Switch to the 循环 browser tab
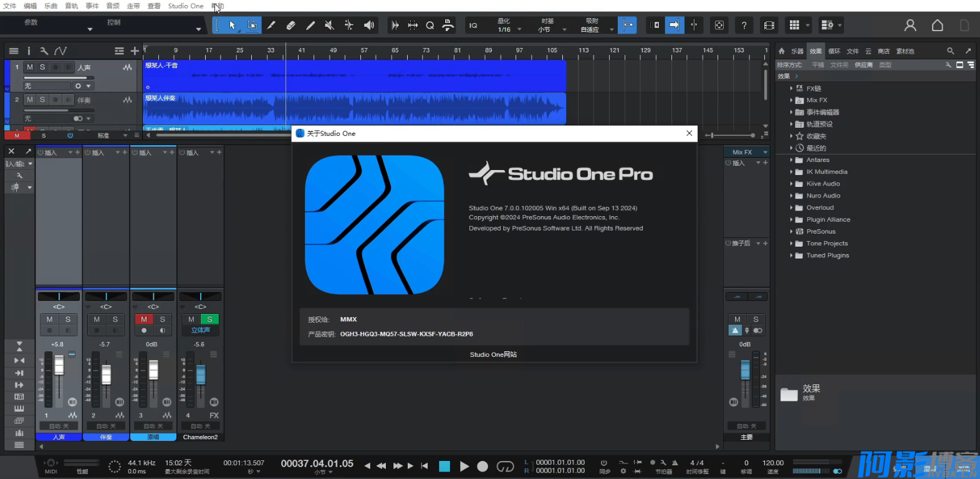This screenshot has height=479, width=980. coord(834,51)
